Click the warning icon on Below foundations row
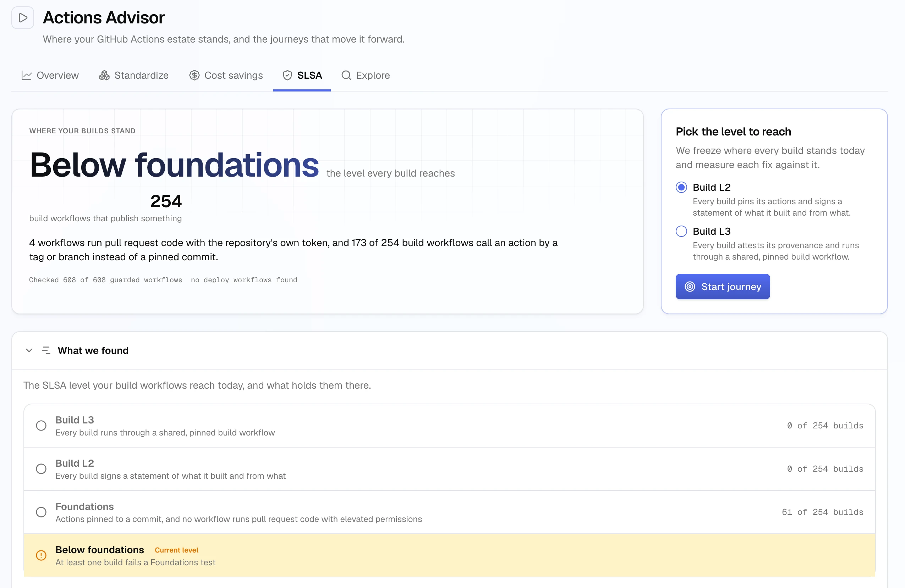 (x=41, y=555)
